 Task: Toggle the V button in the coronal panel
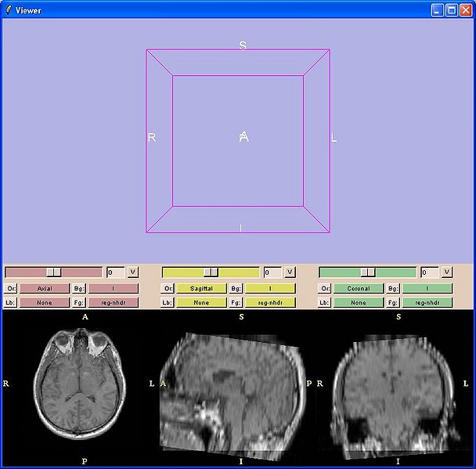pyautogui.click(x=446, y=272)
